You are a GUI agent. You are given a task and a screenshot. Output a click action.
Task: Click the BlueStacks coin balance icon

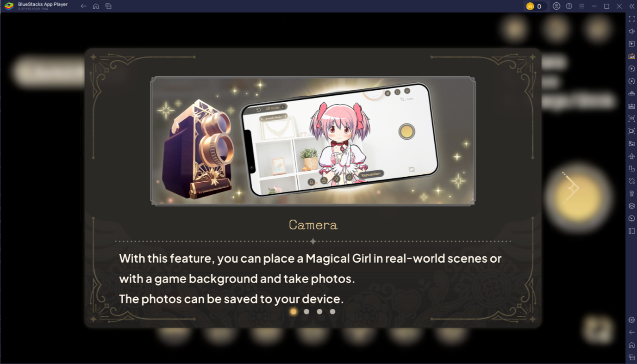[x=530, y=6]
